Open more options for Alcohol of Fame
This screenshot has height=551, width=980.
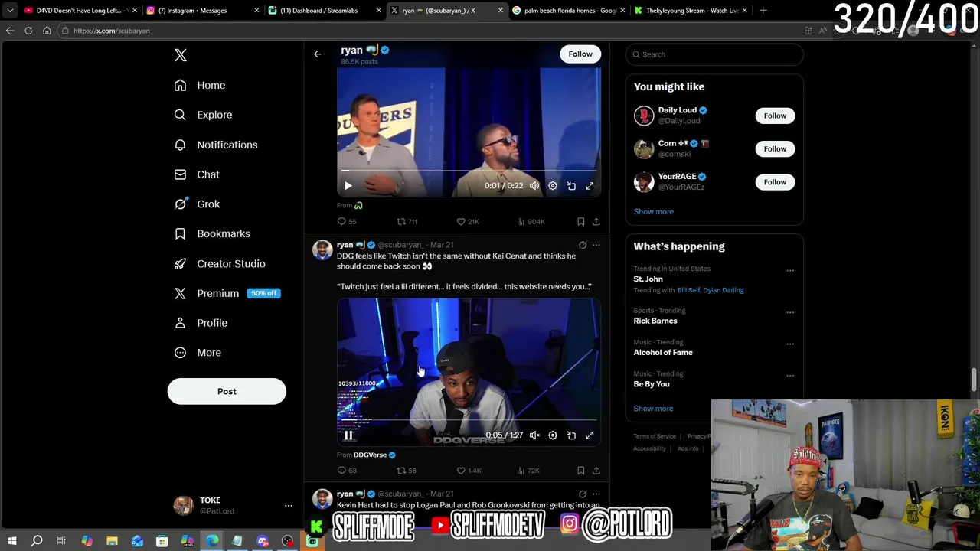(x=790, y=344)
